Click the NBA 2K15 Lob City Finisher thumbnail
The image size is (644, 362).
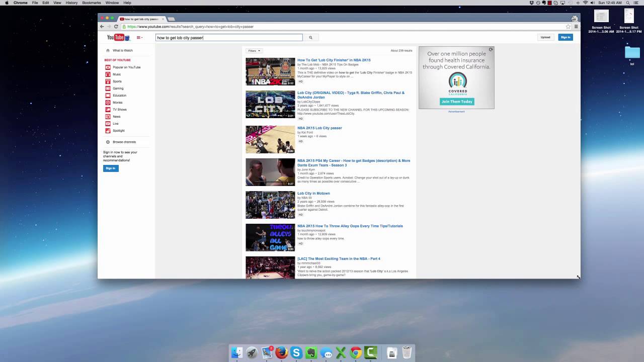tap(270, 71)
